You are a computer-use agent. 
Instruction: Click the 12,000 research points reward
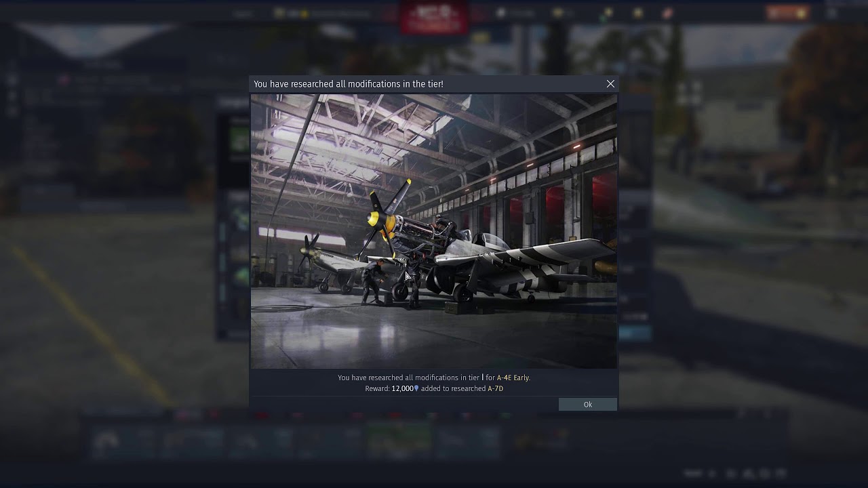click(405, 388)
